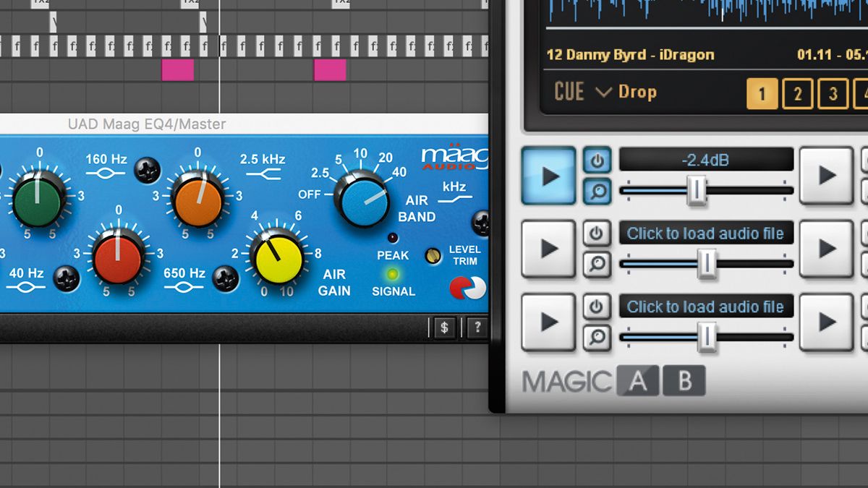Click the magnifier icon on the top sampler slot
868x488 pixels.
597,190
